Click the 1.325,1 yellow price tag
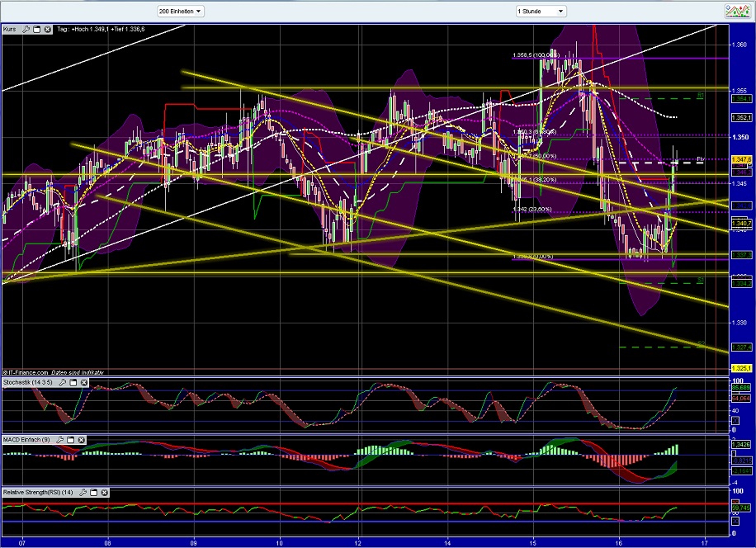The image size is (756, 548). 741,368
